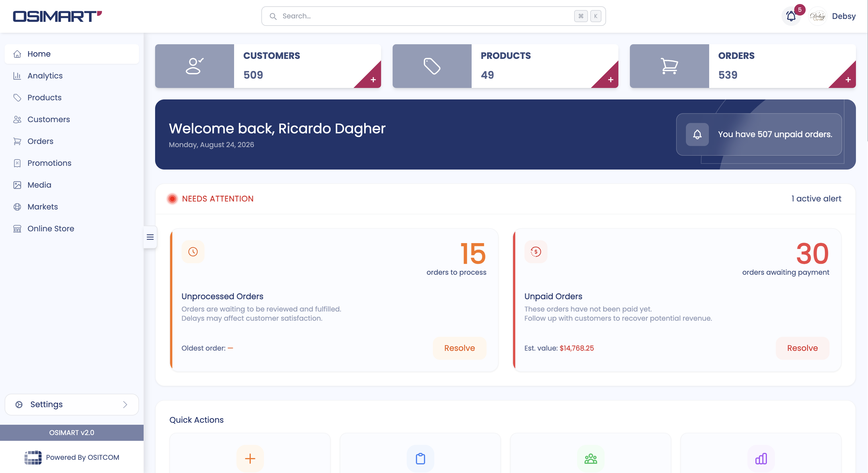
Task: Click the purple chart quick action
Action: click(761, 459)
